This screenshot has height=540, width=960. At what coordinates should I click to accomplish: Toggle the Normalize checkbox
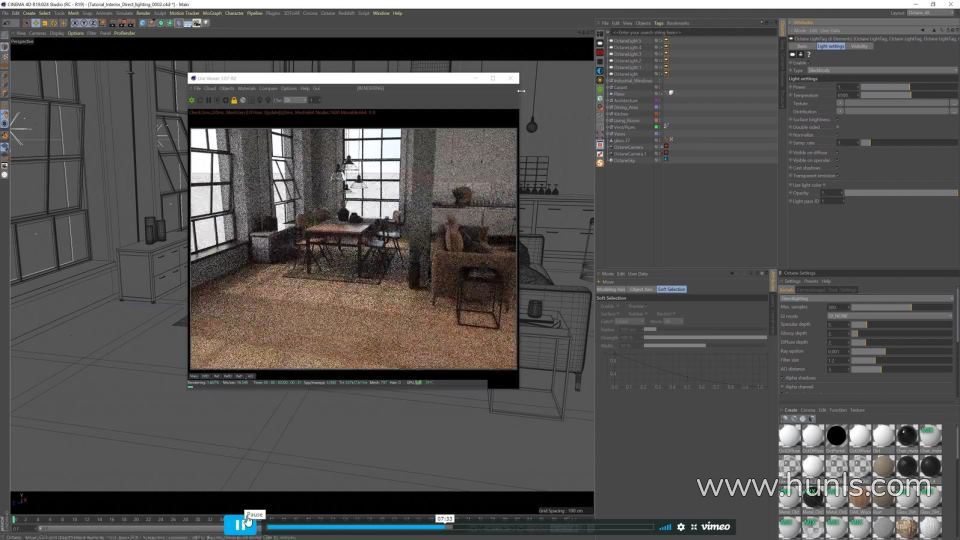click(x=838, y=135)
